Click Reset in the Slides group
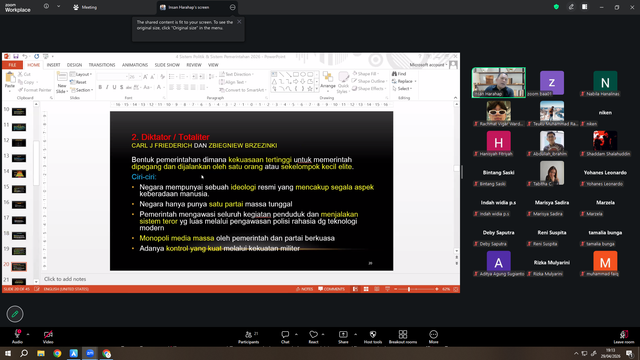640x360 pixels. (x=78, y=82)
